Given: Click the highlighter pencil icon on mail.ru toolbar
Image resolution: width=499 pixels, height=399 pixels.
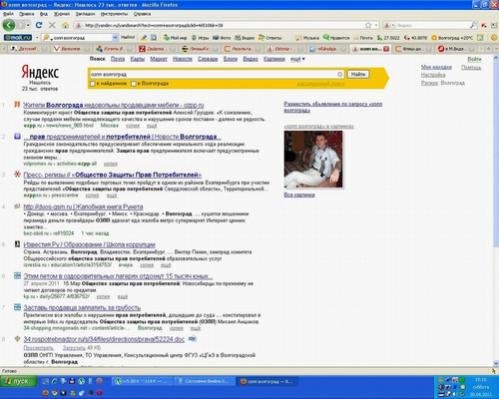Looking at the screenshot, I should (144, 38).
